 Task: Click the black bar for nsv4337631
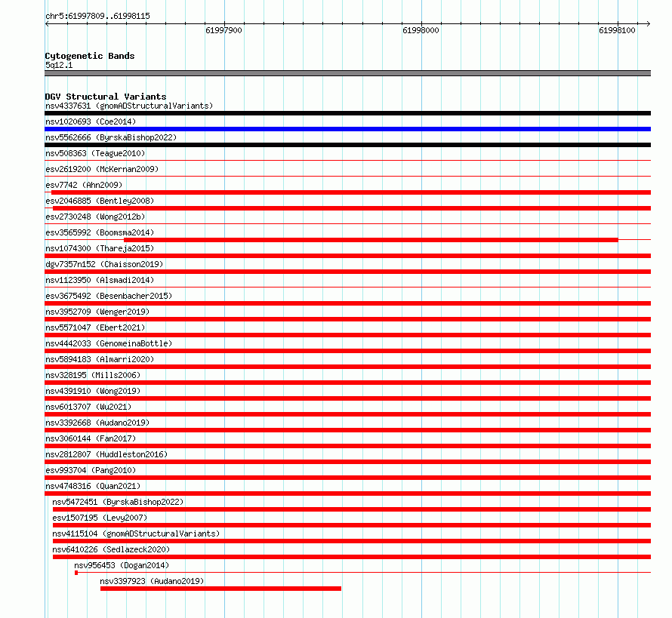click(x=347, y=113)
